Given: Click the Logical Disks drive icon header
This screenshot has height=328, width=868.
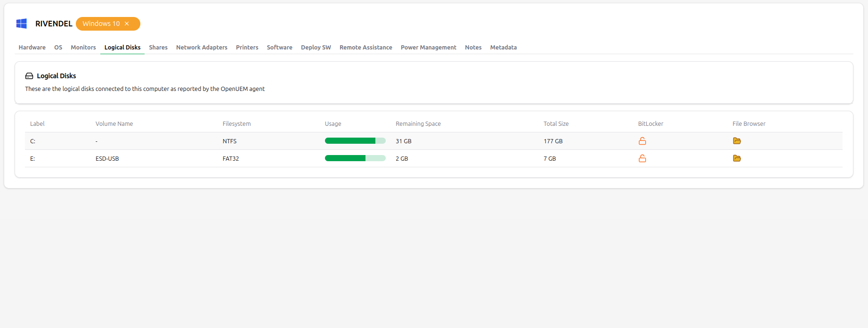Looking at the screenshot, I should 29,76.
